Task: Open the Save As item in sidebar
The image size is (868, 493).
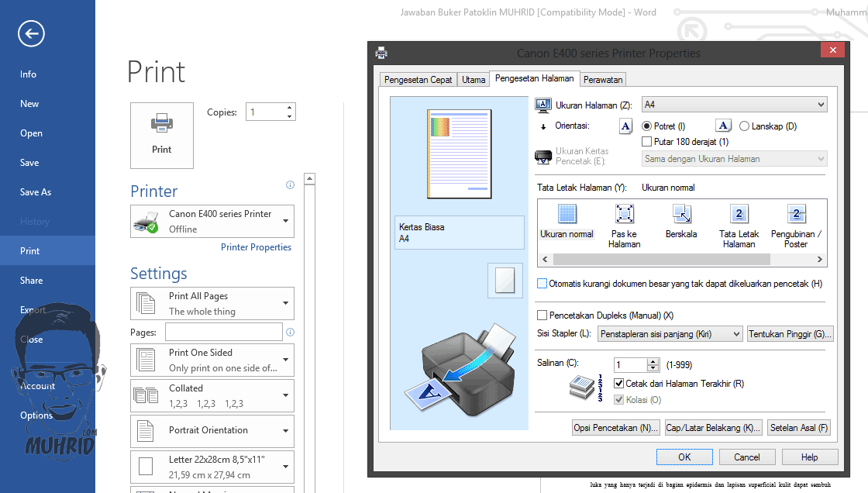Action: (36, 192)
